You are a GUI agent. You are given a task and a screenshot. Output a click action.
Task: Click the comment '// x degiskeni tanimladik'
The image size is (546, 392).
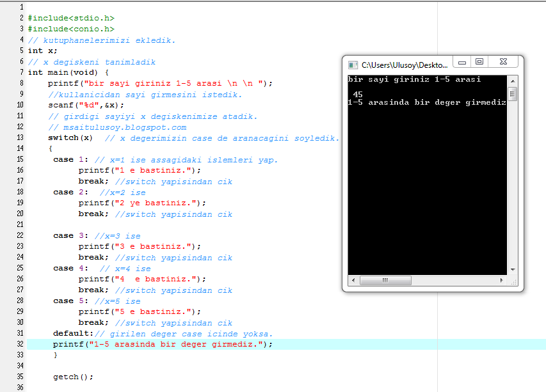(x=92, y=62)
